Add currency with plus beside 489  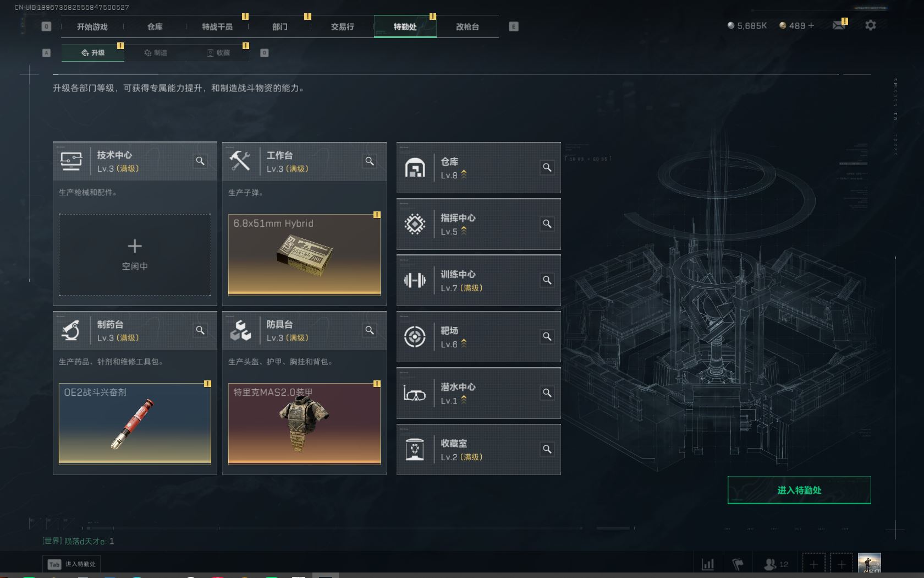(x=811, y=25)
